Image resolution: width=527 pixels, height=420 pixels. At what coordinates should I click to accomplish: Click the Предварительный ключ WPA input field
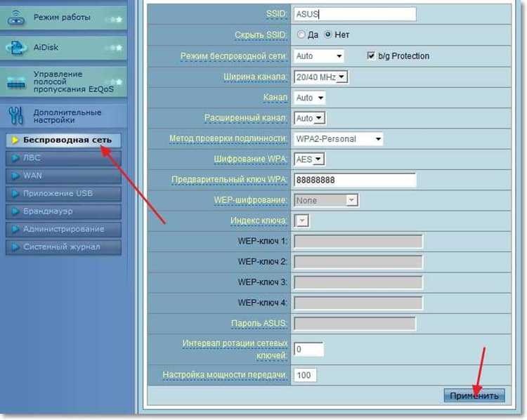(355, 181)
